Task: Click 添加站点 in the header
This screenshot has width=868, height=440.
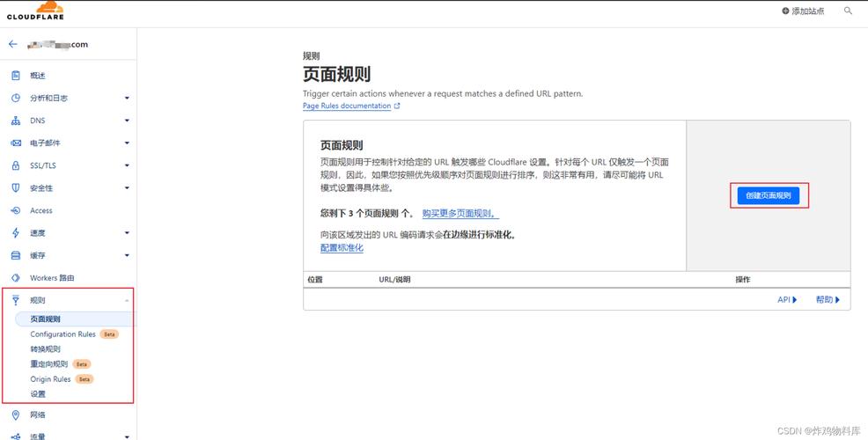Action: coord(803,11)
